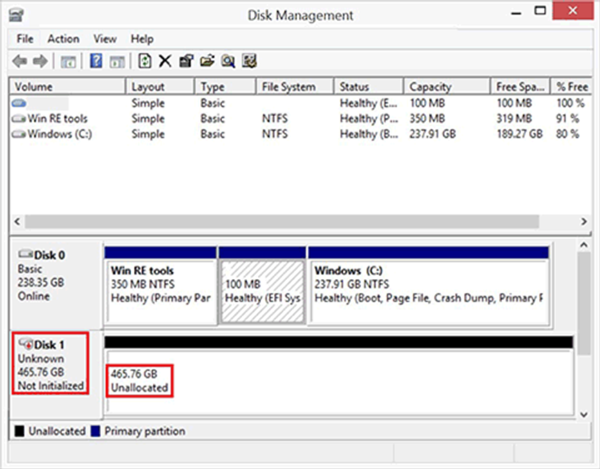Click the Refresh icon with green arrows

pos(144,61)
